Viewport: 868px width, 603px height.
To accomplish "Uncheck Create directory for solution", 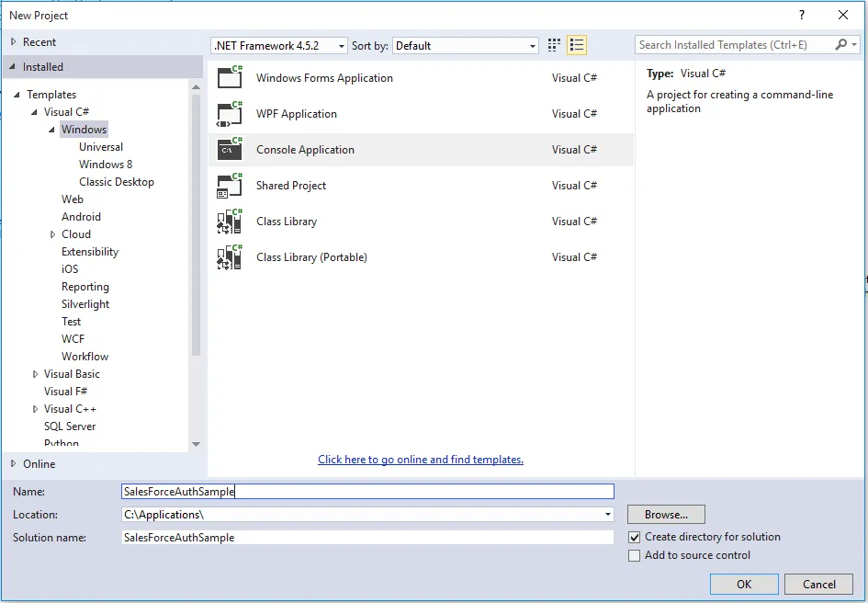I will click(x=635, y=537).
